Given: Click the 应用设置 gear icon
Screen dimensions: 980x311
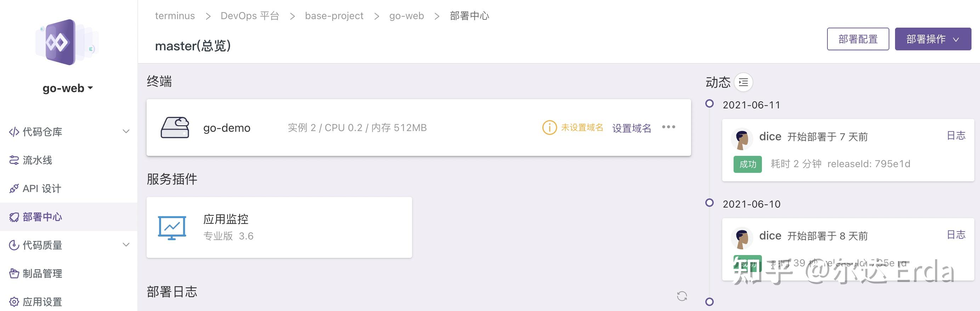Looking at the screenshot, I should click(x=14, y=302).
